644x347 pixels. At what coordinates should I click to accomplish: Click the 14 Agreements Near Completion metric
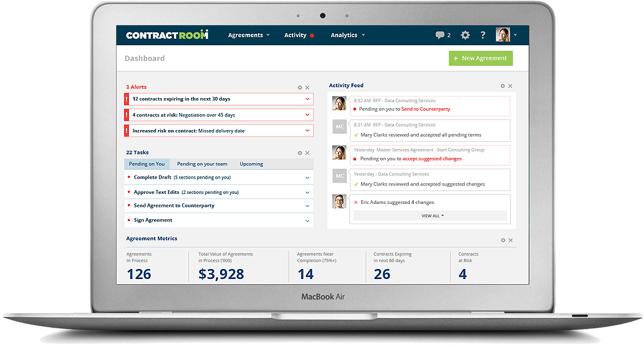click(306, 274)
